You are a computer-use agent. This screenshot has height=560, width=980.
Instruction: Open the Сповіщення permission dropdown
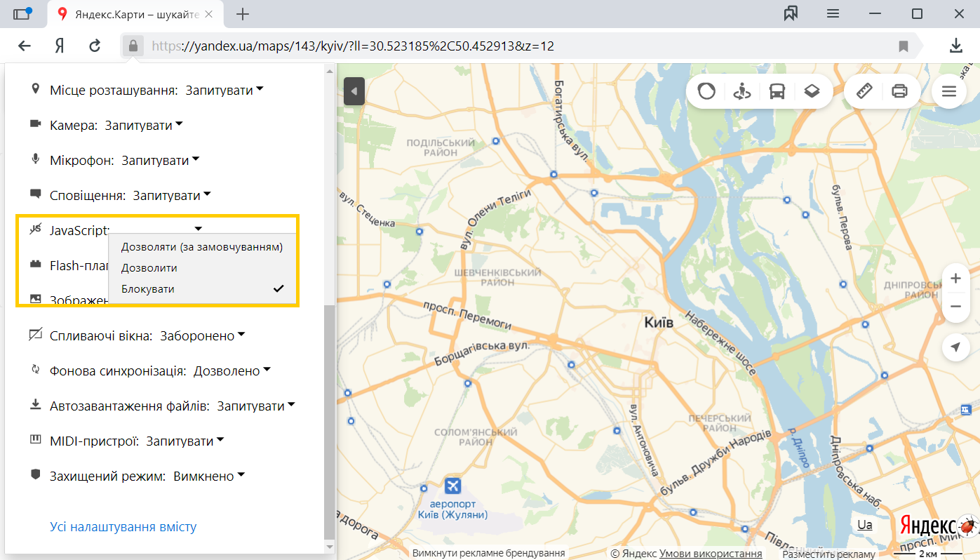click(172, 196)
